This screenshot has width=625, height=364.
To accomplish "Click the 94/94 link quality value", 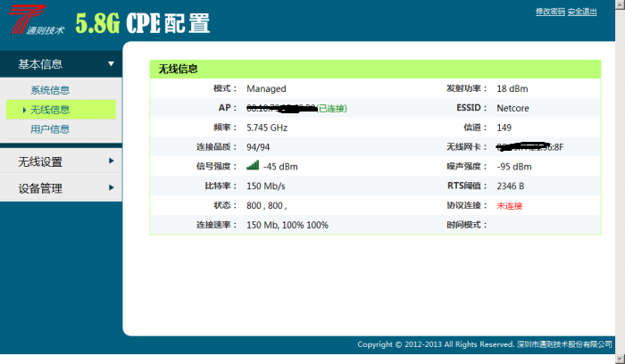I will tap(258, 147).
